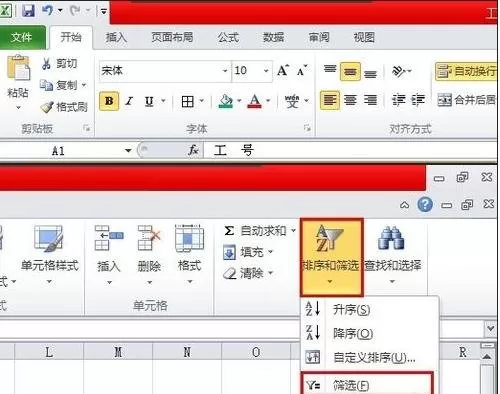Select Center text alignment icon
500x394 pixels.
tap(350, 100)
